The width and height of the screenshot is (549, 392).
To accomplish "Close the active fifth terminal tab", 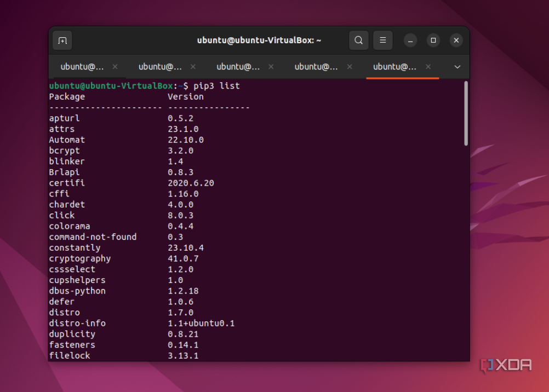I will point(428,67).
